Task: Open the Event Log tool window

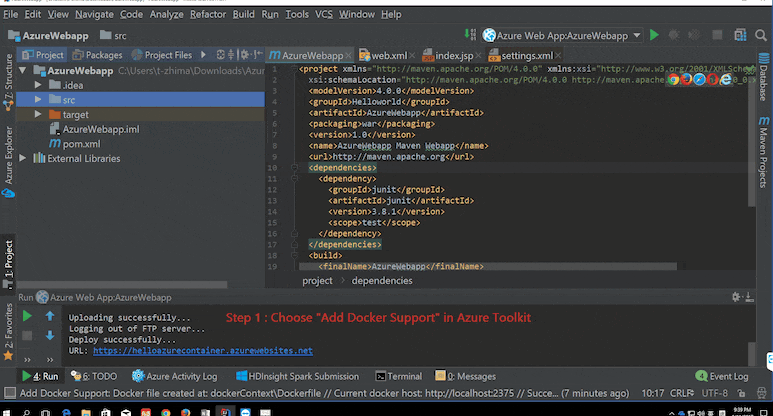Action: tap(722, 376)
